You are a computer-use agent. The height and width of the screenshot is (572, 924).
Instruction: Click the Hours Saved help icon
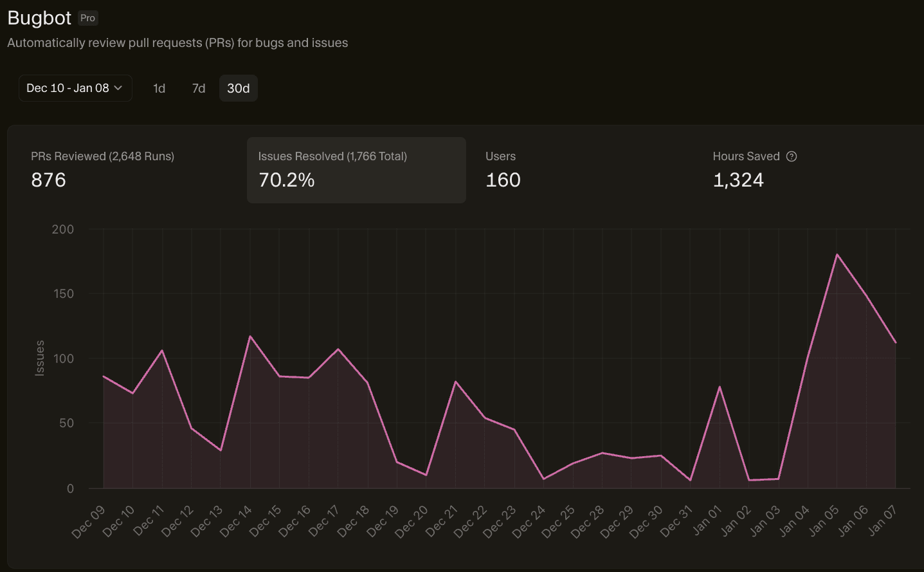[792, 156]
